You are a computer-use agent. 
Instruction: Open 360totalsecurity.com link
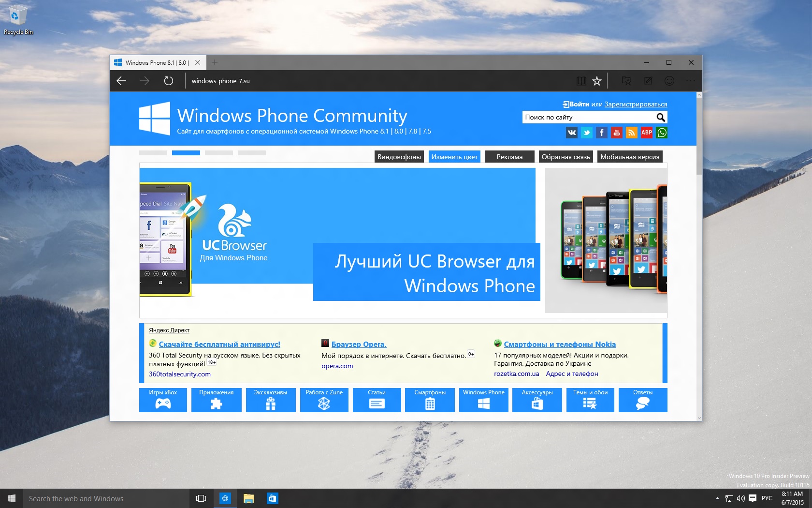180,374
